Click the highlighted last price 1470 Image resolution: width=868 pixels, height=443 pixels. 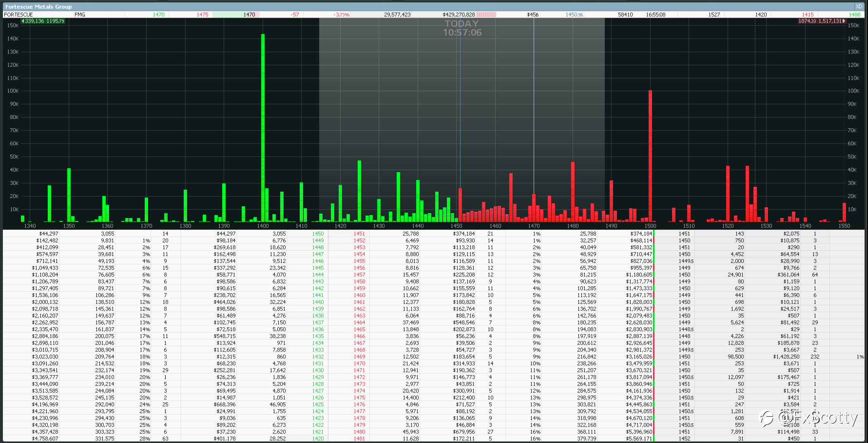point(249,15)
